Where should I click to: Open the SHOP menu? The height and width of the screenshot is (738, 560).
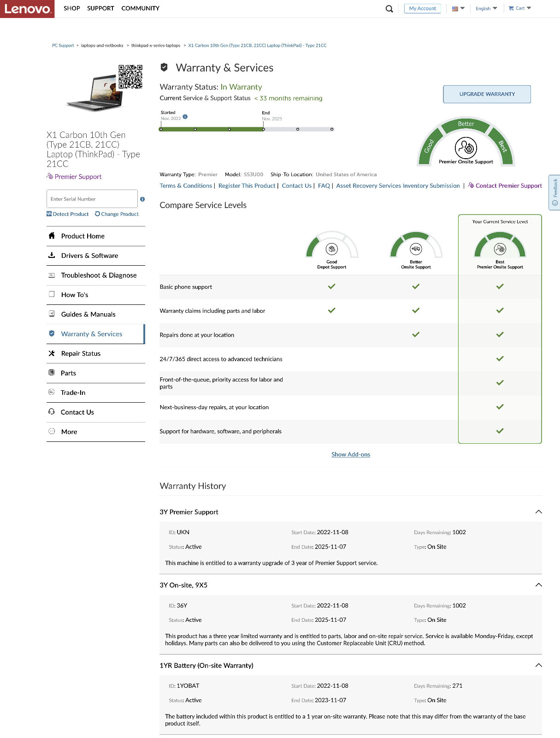72,8
